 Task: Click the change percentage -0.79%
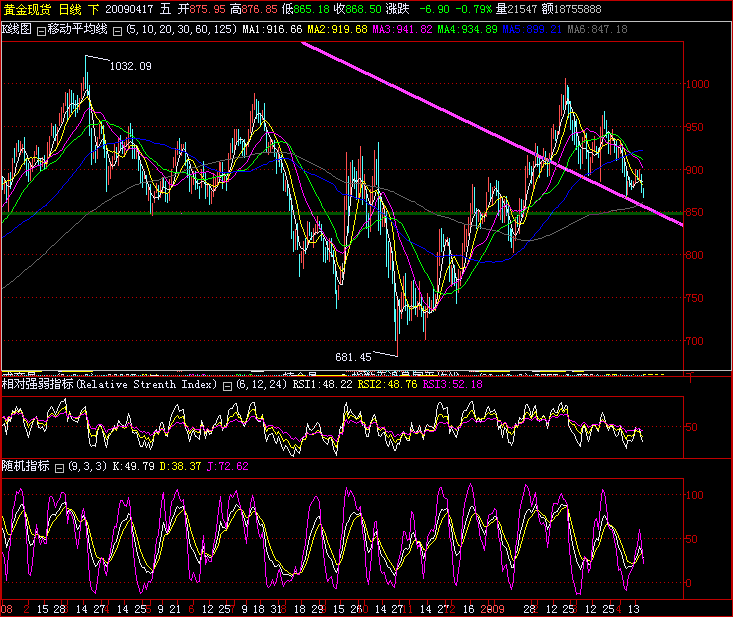(474, 9)
